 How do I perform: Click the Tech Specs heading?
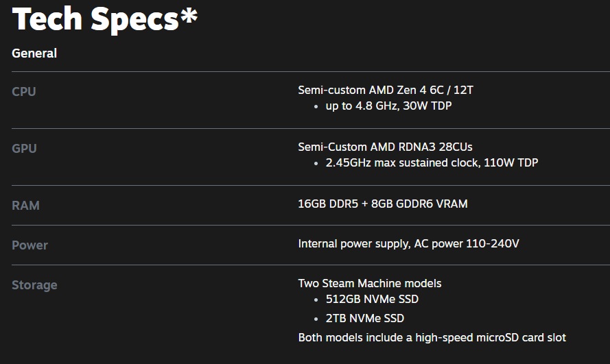(x=95, y=19)
